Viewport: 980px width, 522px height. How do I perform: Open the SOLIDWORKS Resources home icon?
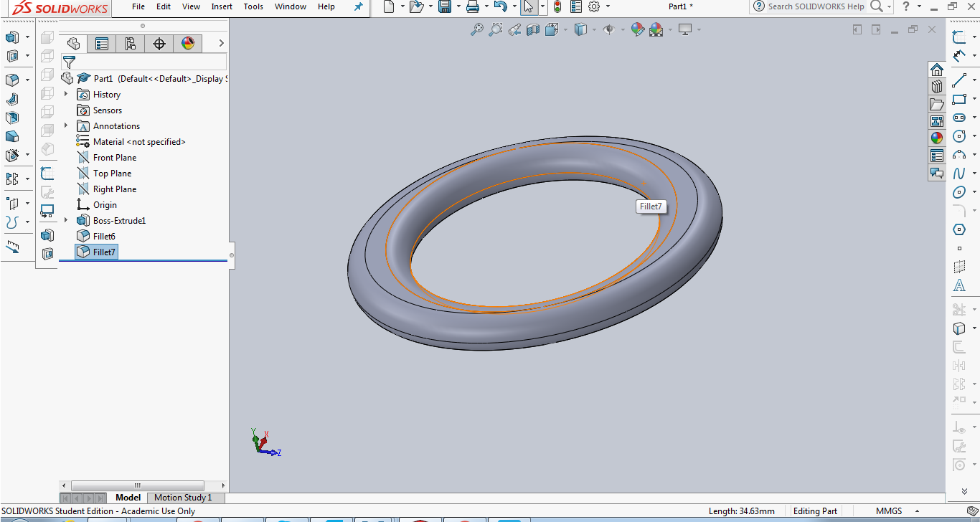[937, 70]
